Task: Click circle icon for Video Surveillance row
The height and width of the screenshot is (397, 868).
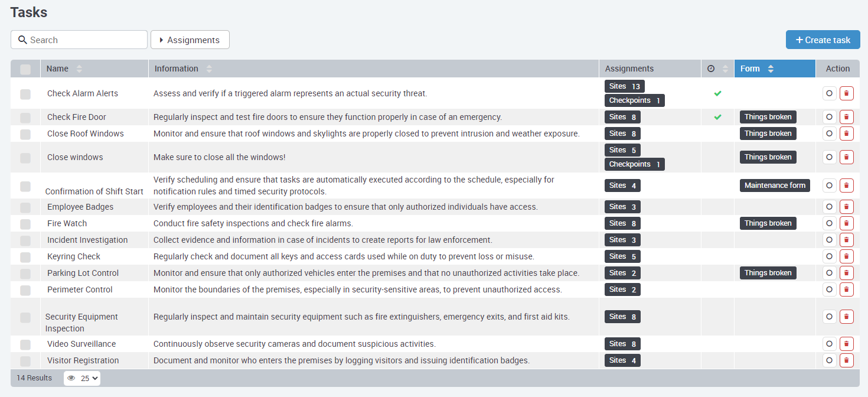Action: [829, 344]
